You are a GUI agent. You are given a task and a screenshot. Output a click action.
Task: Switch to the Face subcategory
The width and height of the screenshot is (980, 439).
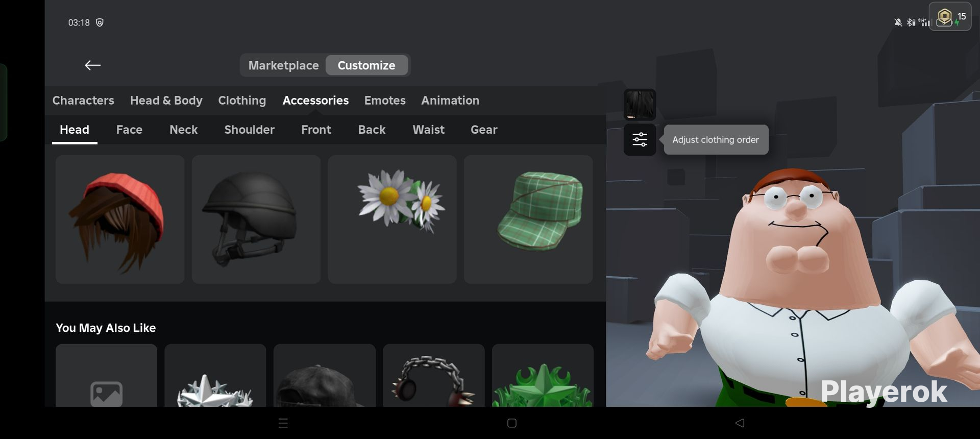(129, 130)
